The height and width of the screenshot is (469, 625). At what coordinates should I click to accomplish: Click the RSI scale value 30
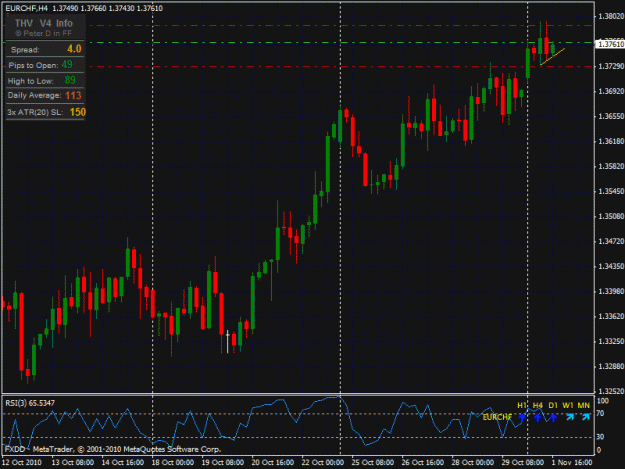pyautogui.click(x=600, y=437)
